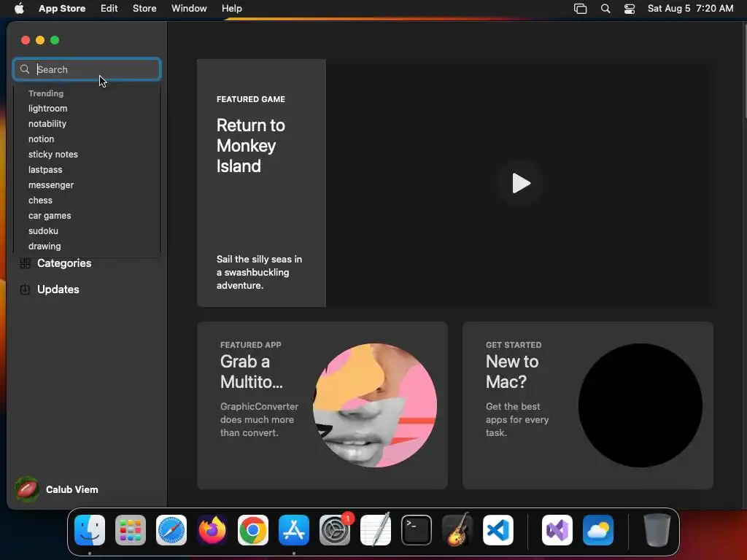This screenshot has width=747, height=560.
Task: Open TextEdit from the Dock
Action: (x=376, y=530)
